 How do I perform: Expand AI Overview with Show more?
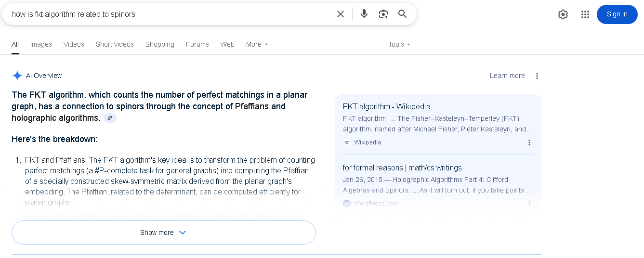coord(164,232)
